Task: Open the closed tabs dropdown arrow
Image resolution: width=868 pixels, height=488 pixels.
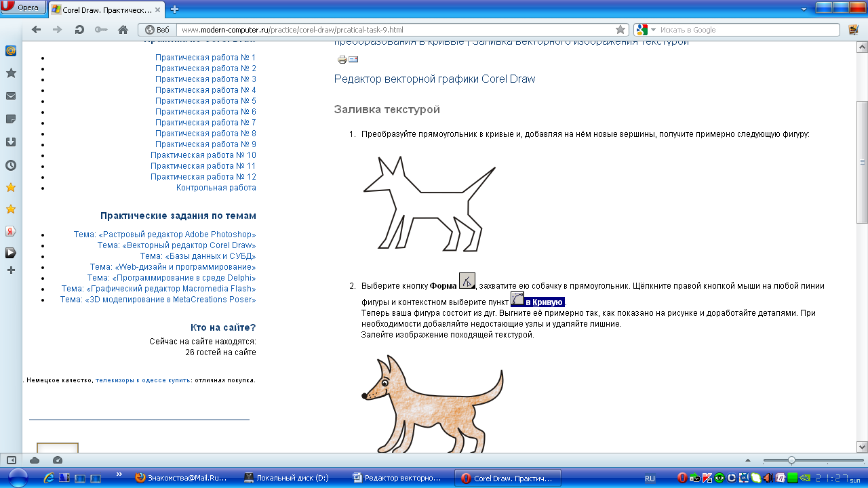Action: (804, 9)
